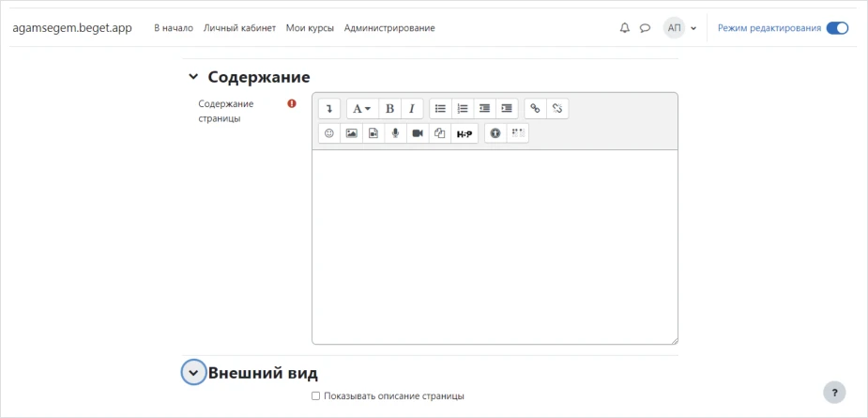Open the emoji picker
868x418 pixels.
329,133
